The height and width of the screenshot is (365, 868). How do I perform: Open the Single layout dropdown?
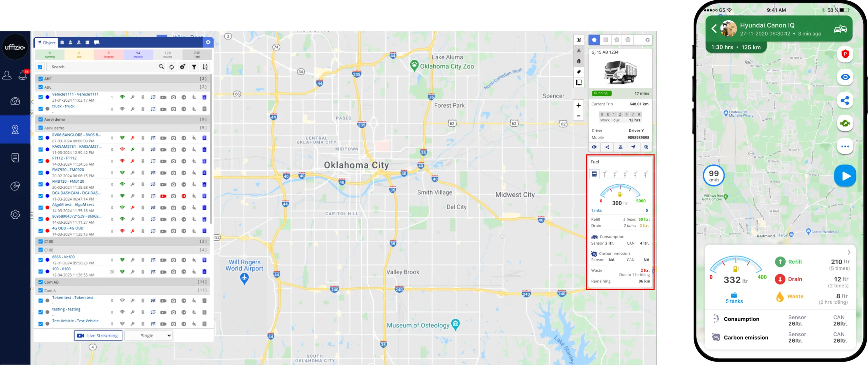coord(149,336)
